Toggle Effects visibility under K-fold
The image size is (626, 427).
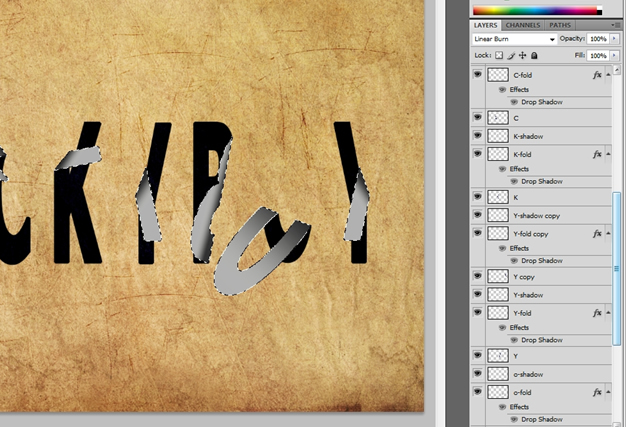502,169
